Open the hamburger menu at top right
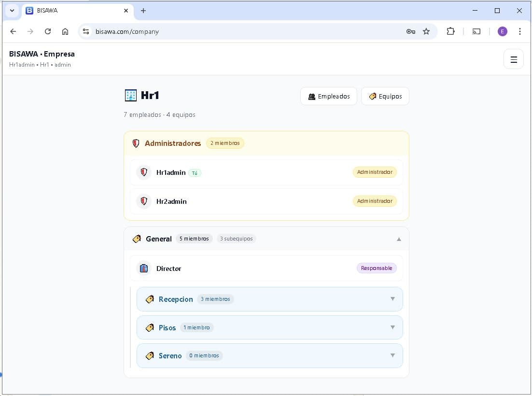 pyautogui.click(x=513, y=59)
